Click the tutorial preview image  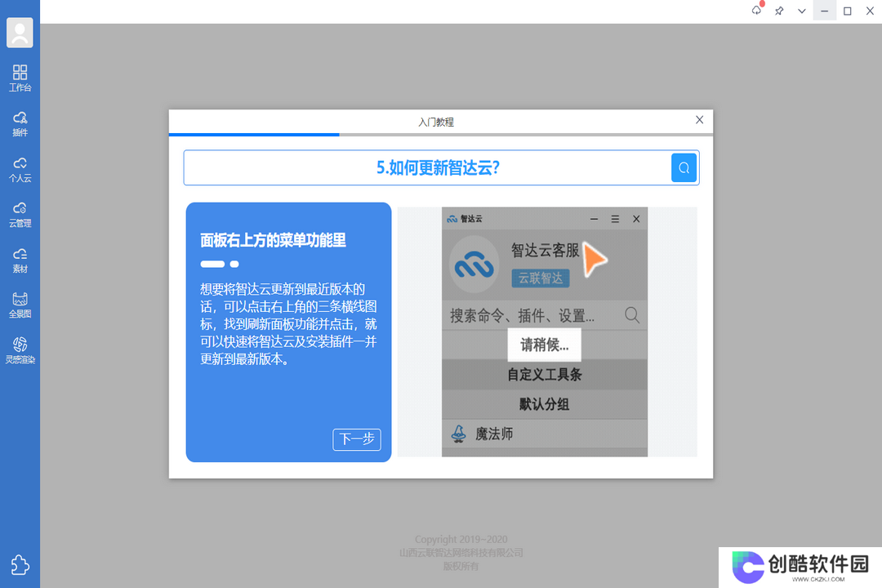pos(547,332)
